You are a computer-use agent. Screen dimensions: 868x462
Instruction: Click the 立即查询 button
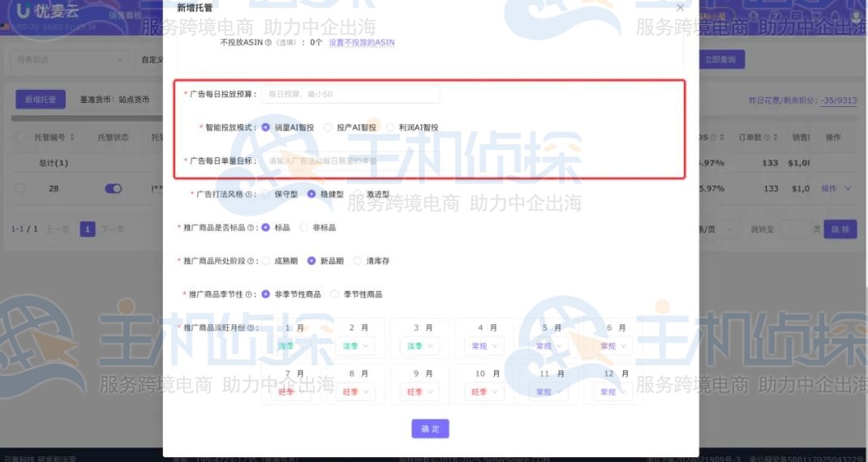(722, 60)
